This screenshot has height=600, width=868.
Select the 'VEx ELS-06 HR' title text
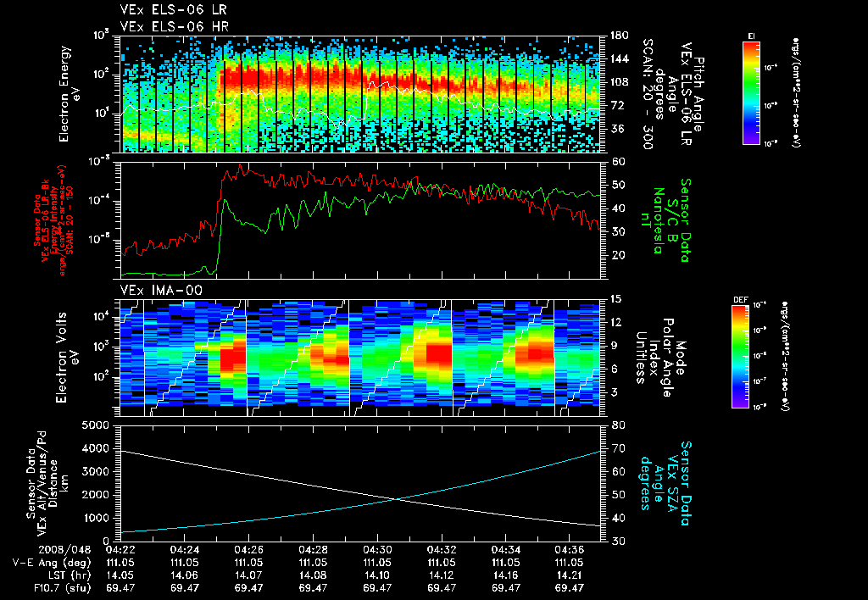tap(175, 26)
